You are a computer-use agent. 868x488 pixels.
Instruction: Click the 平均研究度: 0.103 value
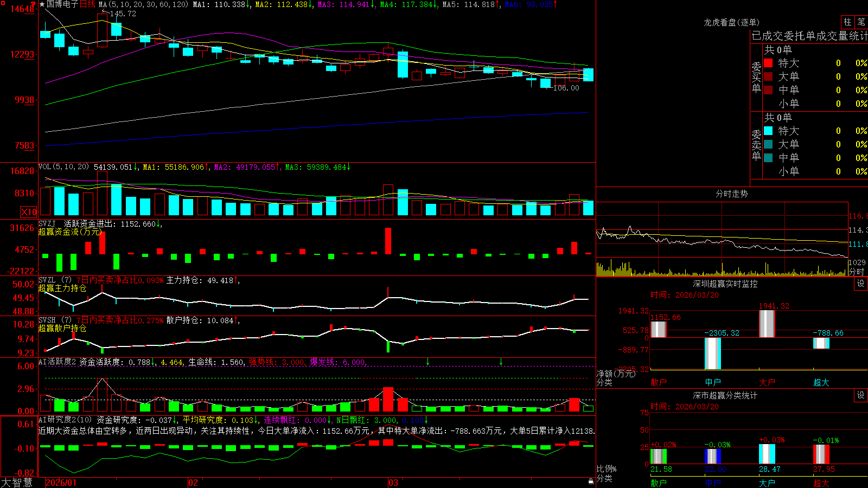220,420
